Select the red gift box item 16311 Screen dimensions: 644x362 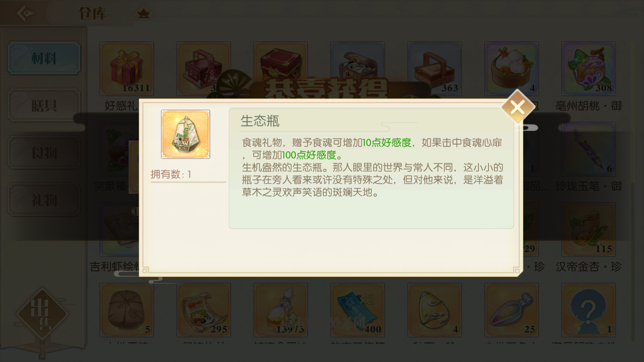[x=127, y=69]
